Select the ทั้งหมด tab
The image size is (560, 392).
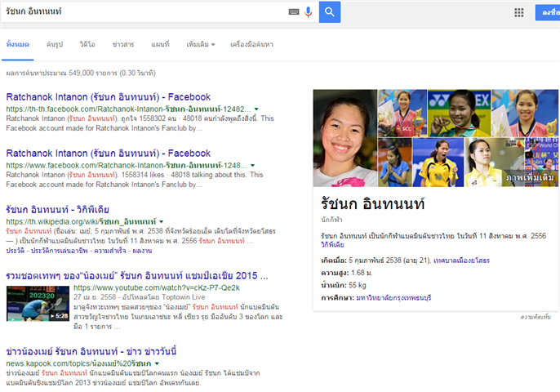[x=17, y=44]
